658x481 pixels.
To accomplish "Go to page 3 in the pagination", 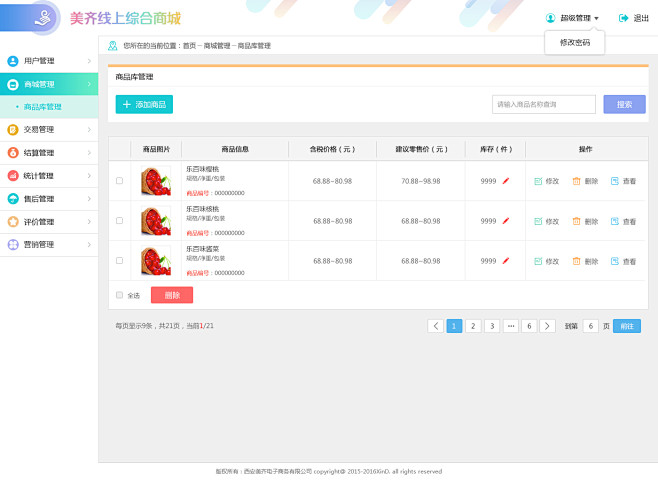I will (x=492, y=326).
